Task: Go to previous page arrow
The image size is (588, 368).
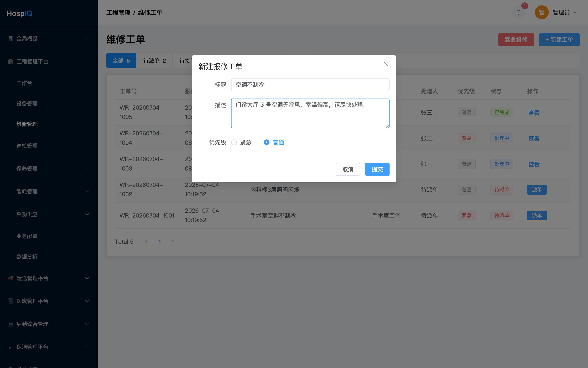Action: coord(146,241)
